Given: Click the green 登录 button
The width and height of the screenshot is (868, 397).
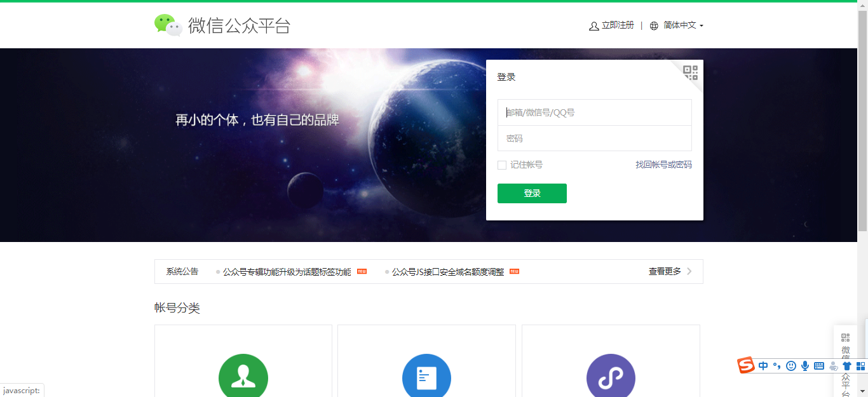Looking at the screenshot, I should point(532,193).
